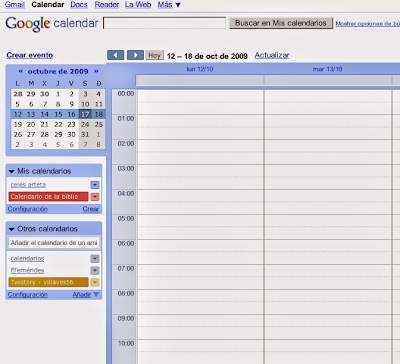Open the Más menu in top bar
This screenshot has height=364, width=400.
tap(169, 5)
